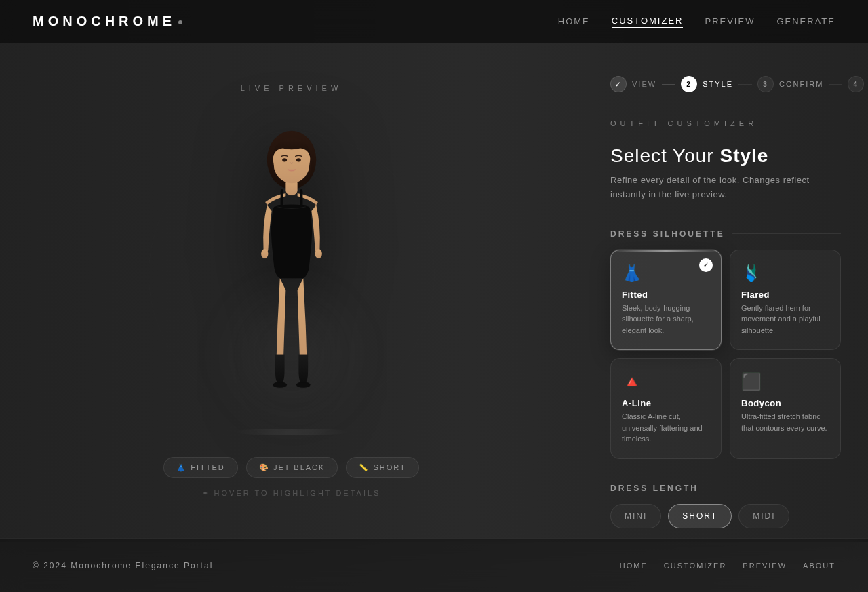Open the step 4 indicator
Screen dimensions: 868x592
pyautogui.click(x=854, y=83)
